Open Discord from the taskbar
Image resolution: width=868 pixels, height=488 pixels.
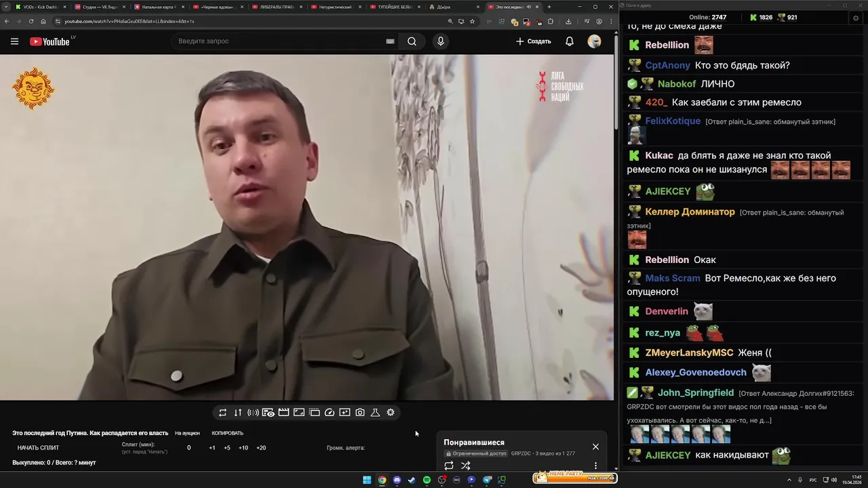click(397, 480)
